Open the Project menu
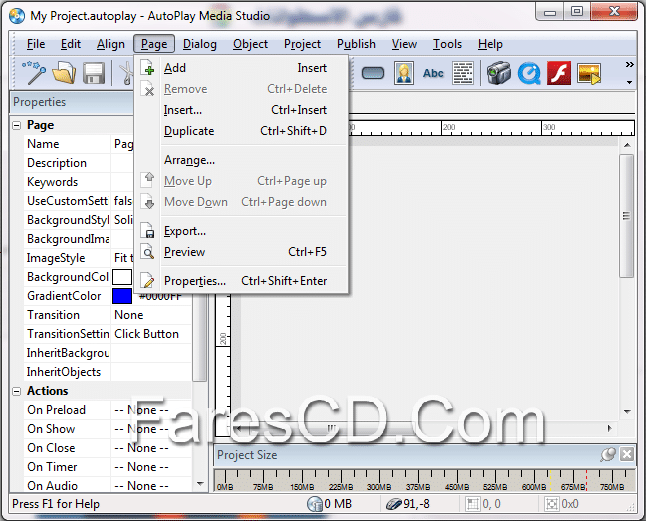 pyautogui.click(x=302, y=44)
